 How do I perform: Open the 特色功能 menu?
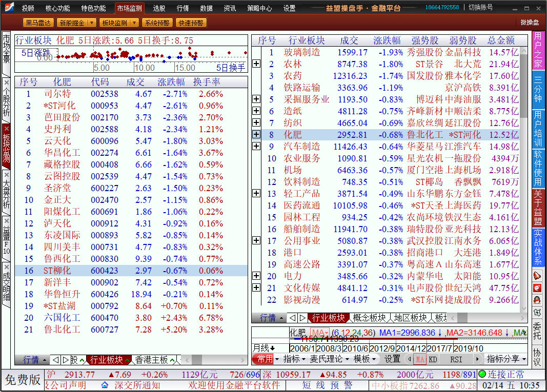point(93,8)
